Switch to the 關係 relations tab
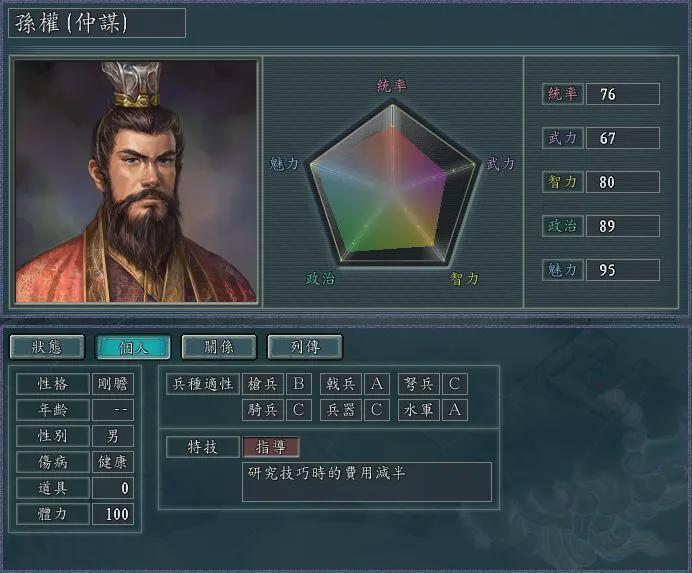This screenshot has width=692, height=573. pyautogui.click(x=218, y=347)
